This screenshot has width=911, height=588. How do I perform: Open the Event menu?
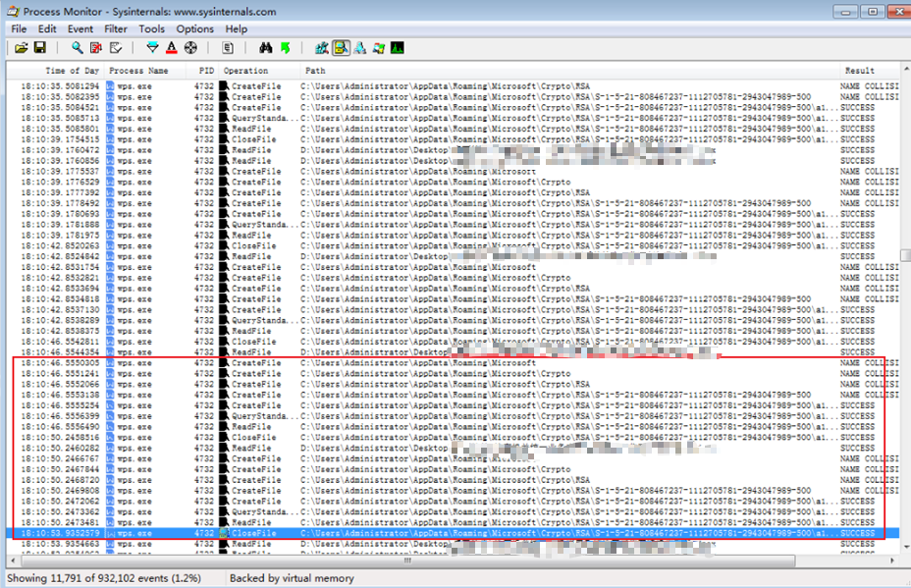(80, 29)
